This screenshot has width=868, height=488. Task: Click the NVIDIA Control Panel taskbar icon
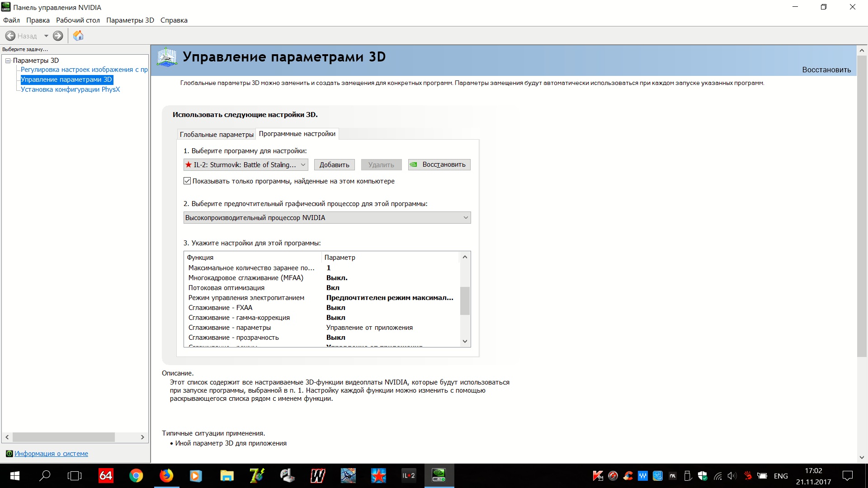coord(439,476)
